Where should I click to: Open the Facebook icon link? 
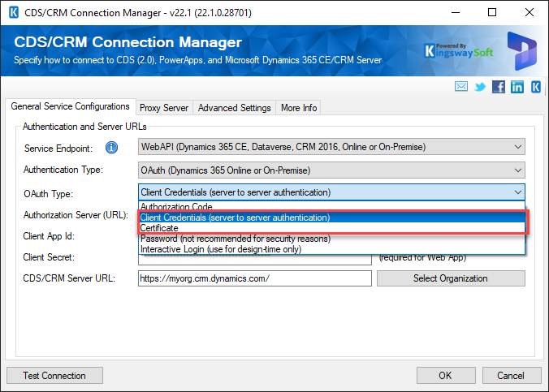click(498, 87)
